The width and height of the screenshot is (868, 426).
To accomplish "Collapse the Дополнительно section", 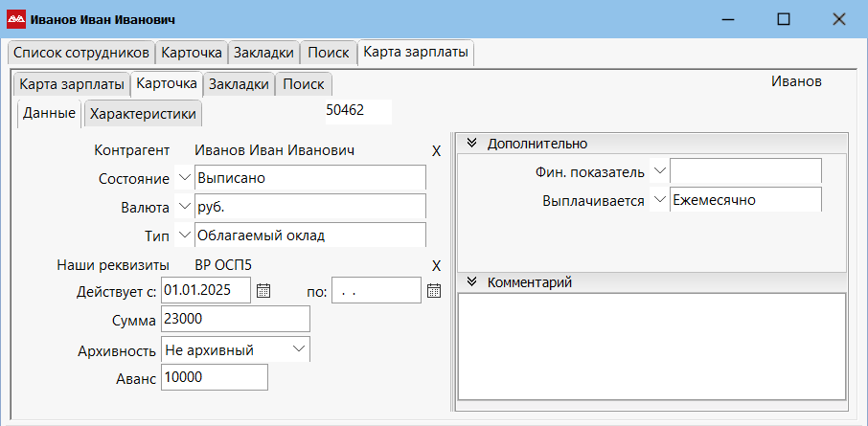I will point(471,144).
